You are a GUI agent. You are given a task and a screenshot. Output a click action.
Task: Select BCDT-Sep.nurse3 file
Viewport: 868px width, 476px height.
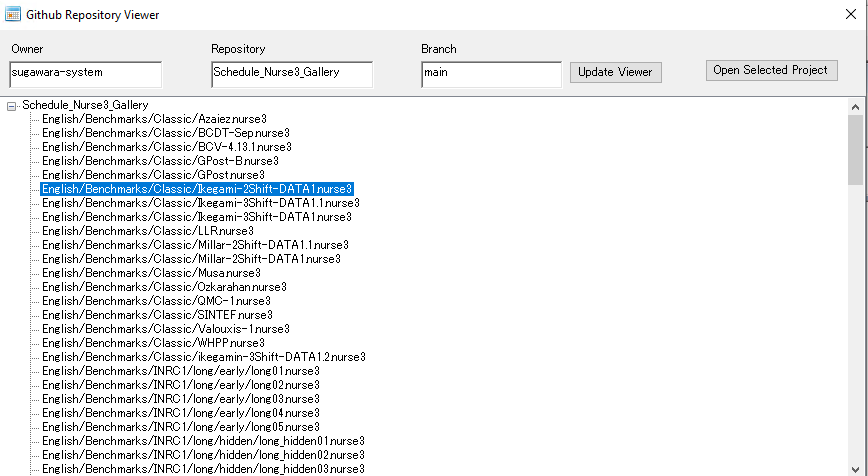point(166,133)
